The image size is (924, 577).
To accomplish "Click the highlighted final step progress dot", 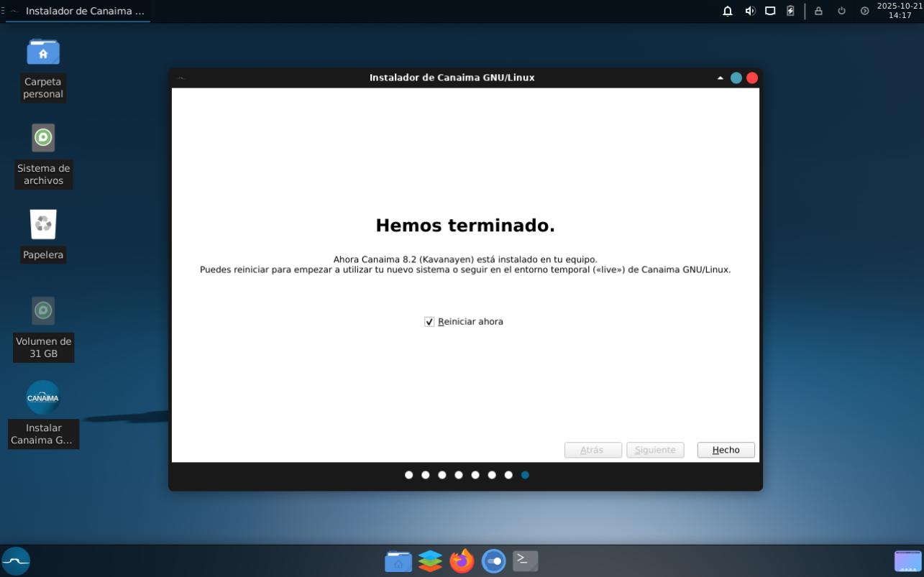I will (525, 475).
